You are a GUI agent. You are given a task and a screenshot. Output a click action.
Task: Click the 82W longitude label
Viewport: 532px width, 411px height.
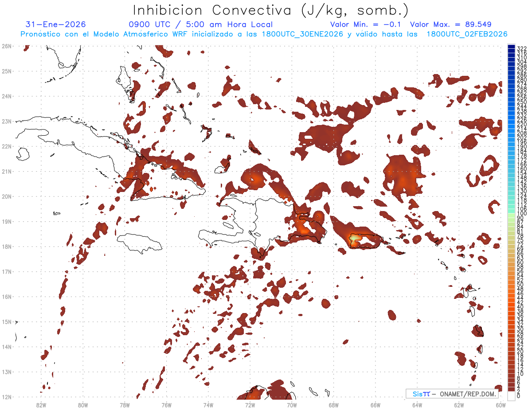41,405
